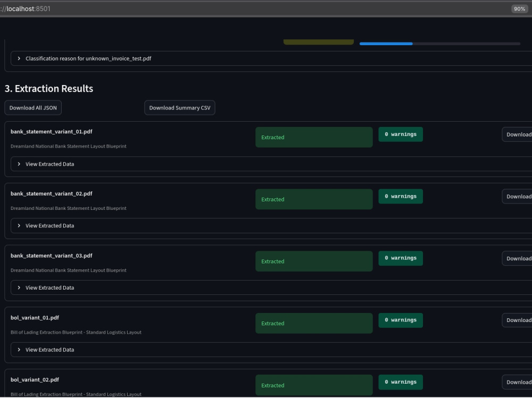Click 0 warnings badge of bol_variant_01.pdf
The image size is (532, 398).
[401, 320]
